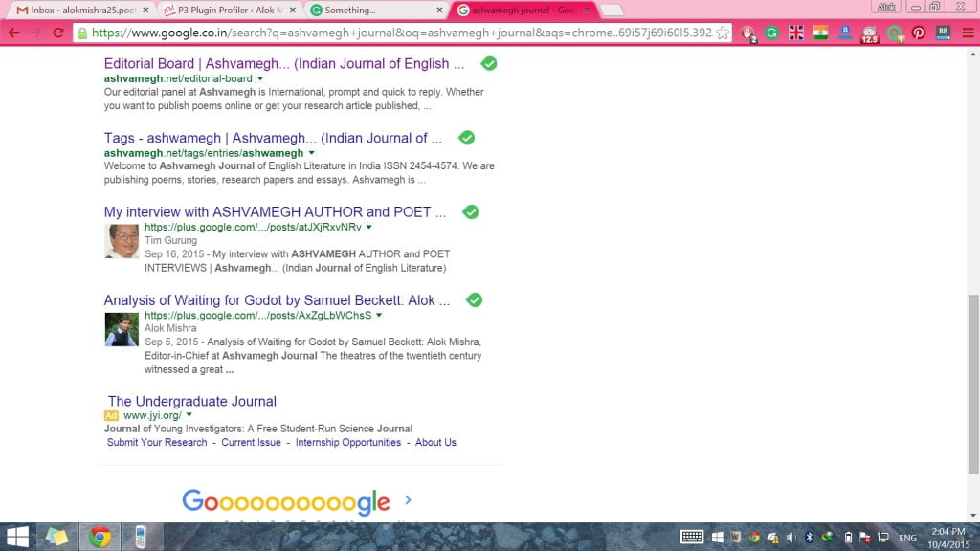Open the green circular extension icon

click(x=895, y=33)
